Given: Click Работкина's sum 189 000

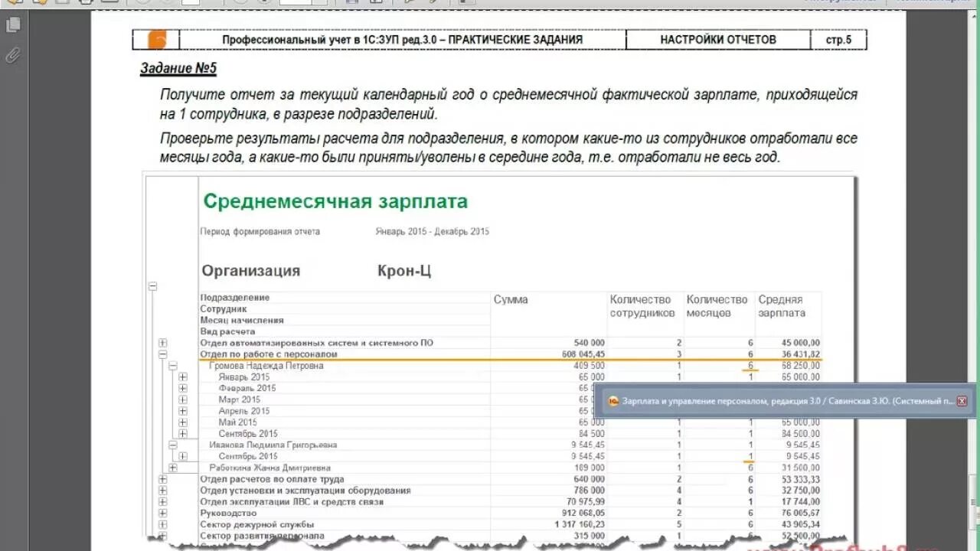Looking at the screenshot, I should (589, 468).
